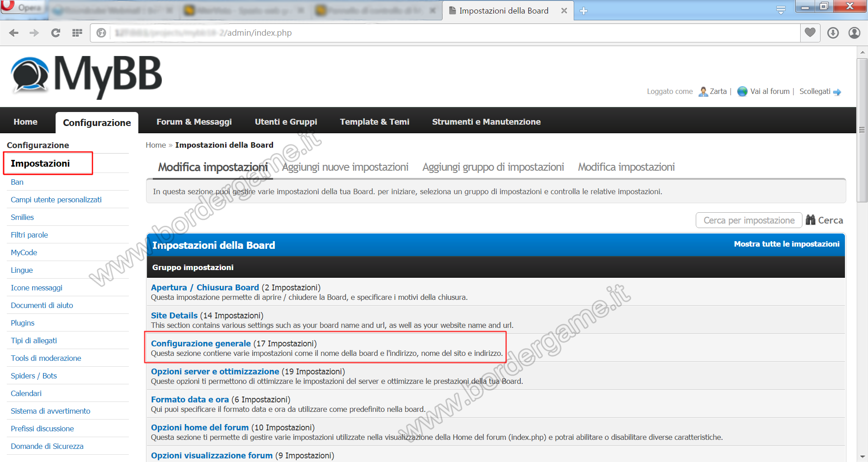This screenshot has width=868, height=462.
Task: Open the Home menu tab
Action: pos(25,122)
